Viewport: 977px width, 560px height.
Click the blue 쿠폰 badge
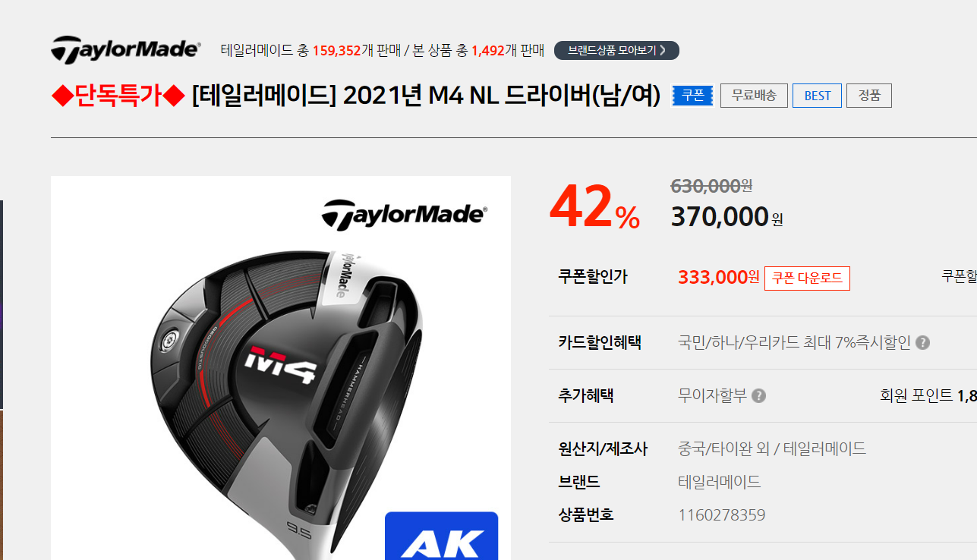(692, 96)
